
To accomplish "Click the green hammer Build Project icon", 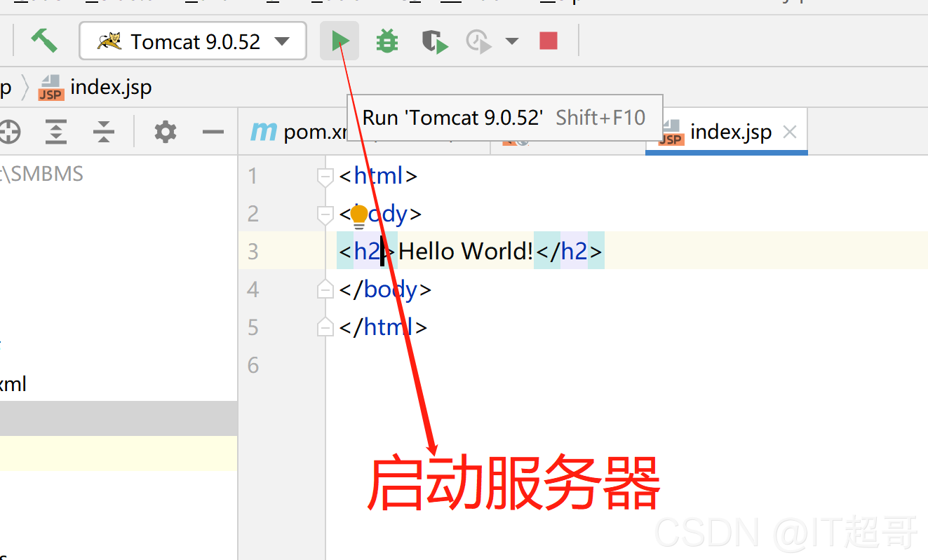I will (x=44, y=41).
